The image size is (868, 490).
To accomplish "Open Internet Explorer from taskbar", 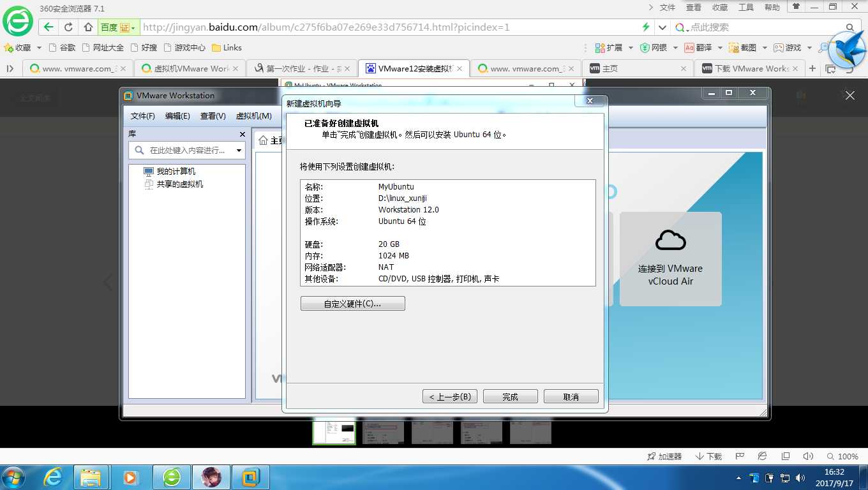I will click(53, 477).
